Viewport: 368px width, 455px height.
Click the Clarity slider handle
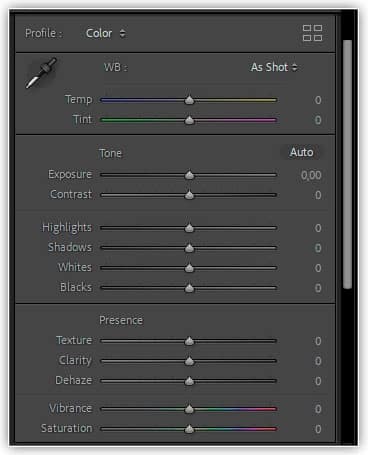[189, 361]
